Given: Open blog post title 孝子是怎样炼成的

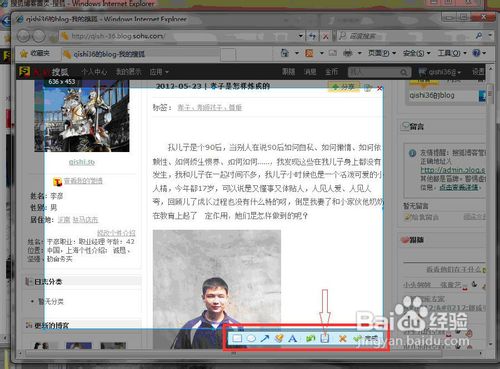Looking at the screenshot, I should tap(240, 86).
